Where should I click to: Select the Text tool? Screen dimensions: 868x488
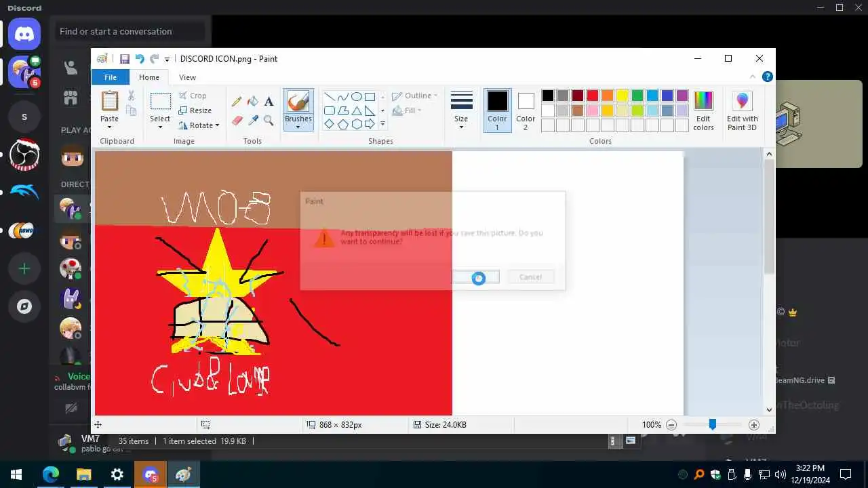pos(269,102)
